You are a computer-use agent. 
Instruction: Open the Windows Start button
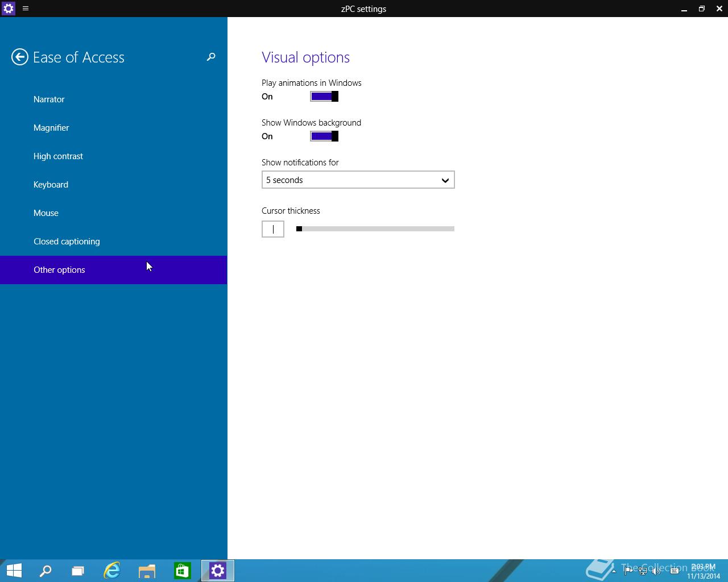coord(14,571)
